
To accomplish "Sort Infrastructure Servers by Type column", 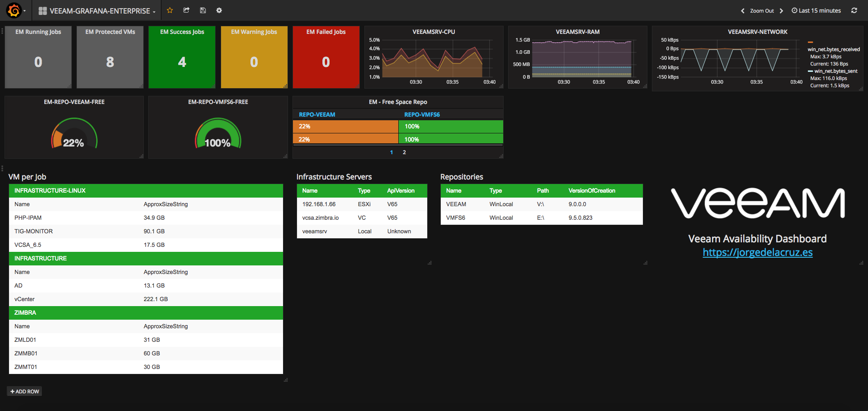I will [x=364, y=190].
